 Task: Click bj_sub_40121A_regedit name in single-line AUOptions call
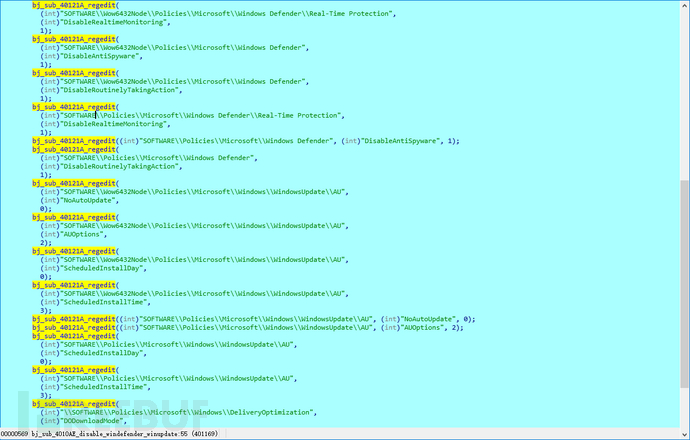pos(73,327)
